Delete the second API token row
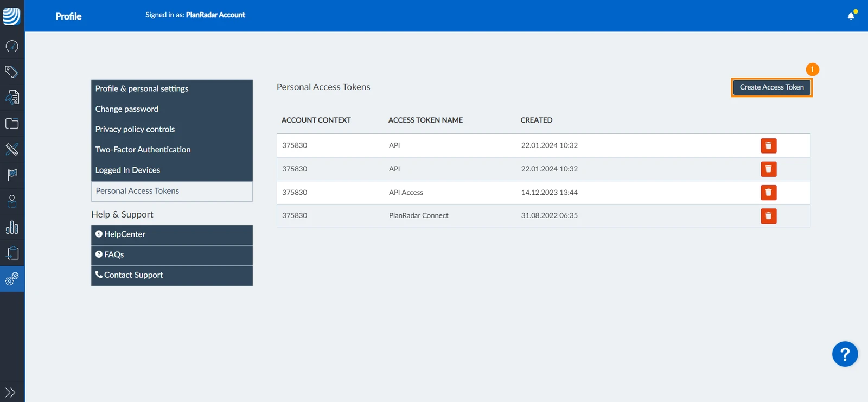868x402 pixels. (768, 169)
